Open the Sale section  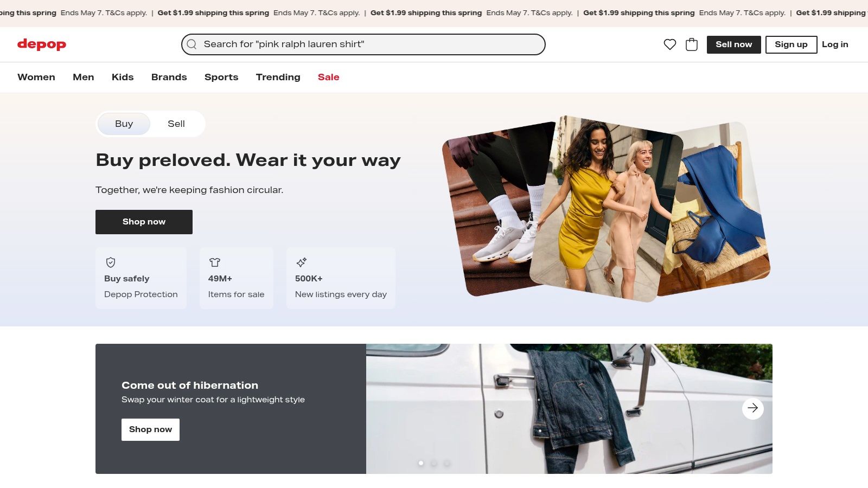[328, 77]
